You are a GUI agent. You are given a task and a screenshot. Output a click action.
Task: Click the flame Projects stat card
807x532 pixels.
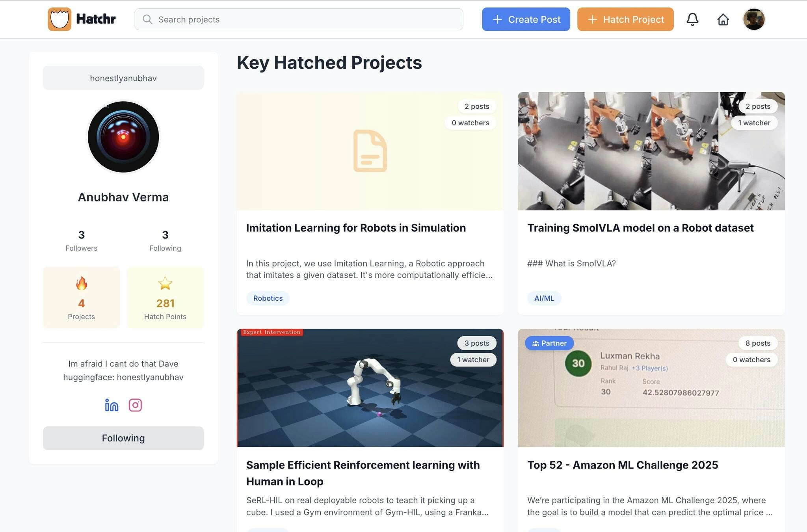point(81,298)
